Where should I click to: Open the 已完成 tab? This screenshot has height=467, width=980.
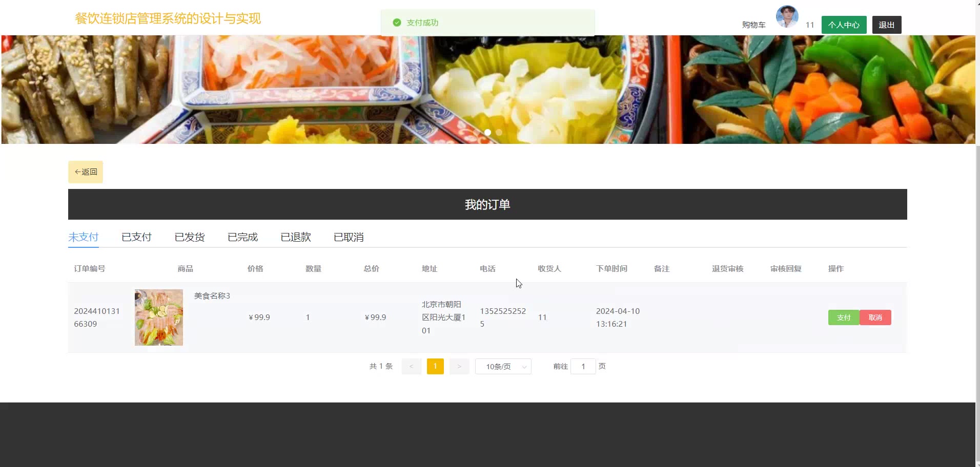(242, 237)
